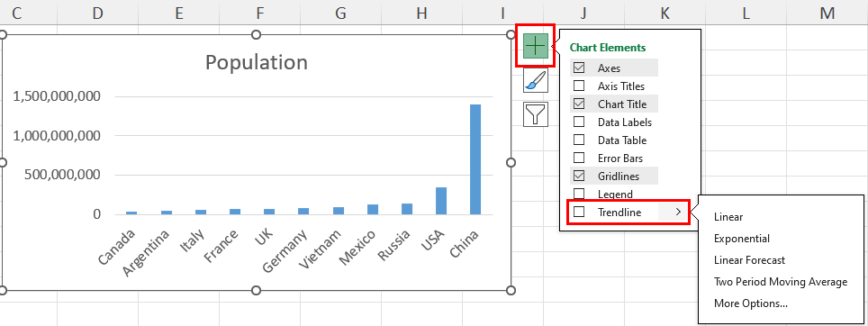
Task: Click the top-center chart resize handle
Action: click(256, 35)
